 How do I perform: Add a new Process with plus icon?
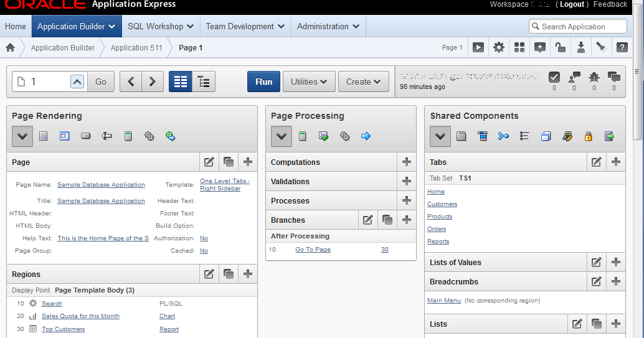[407, 200]
